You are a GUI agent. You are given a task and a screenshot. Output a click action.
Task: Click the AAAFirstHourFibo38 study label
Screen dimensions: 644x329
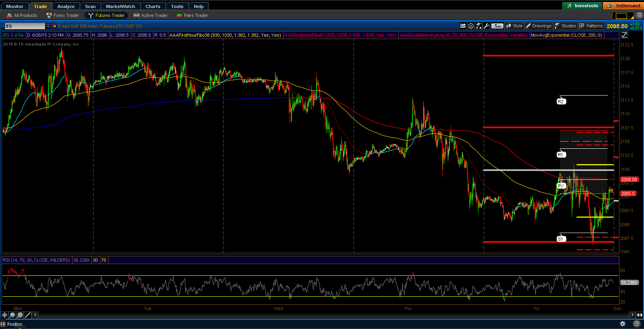point(225,35)
